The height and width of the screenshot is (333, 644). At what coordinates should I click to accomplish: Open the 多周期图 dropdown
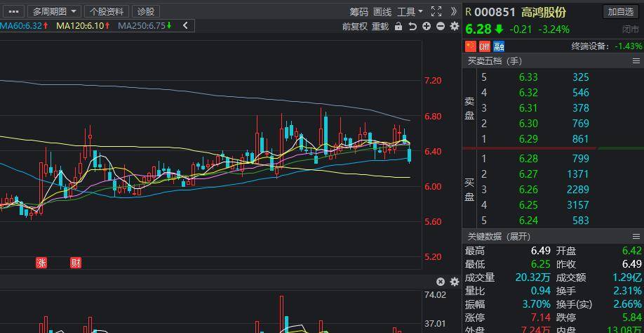[x=53, y=11]
